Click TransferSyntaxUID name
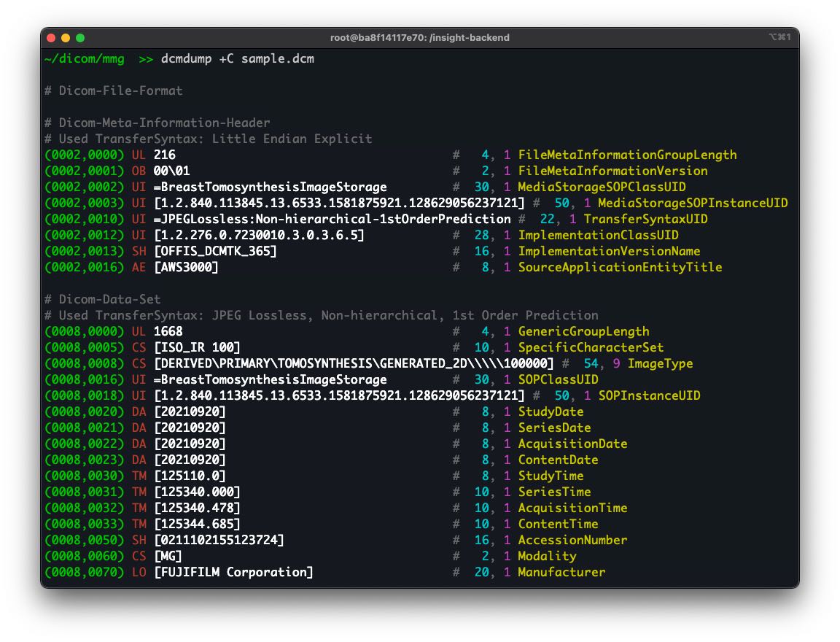The width and height of the screenshot is (840, 642). point(645,219)
